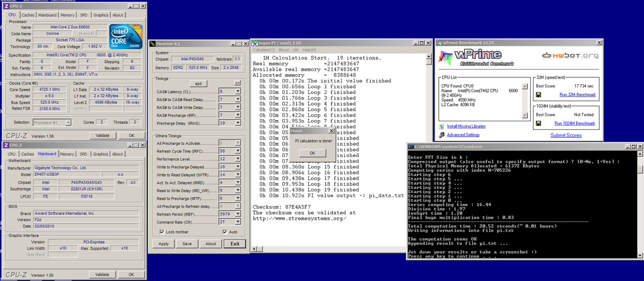Open the CAS# Latency dropdown
644x281 pixels.
[x=238, y=92]
